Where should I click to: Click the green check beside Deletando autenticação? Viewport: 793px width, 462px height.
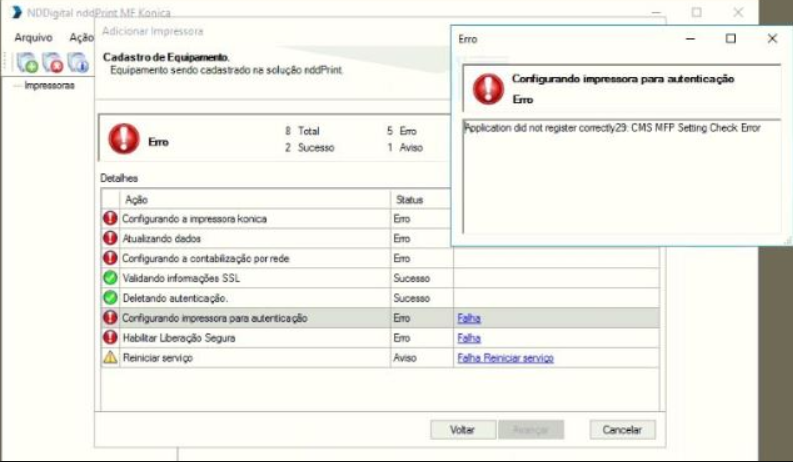pyautogui.click(x=110, y=298)
